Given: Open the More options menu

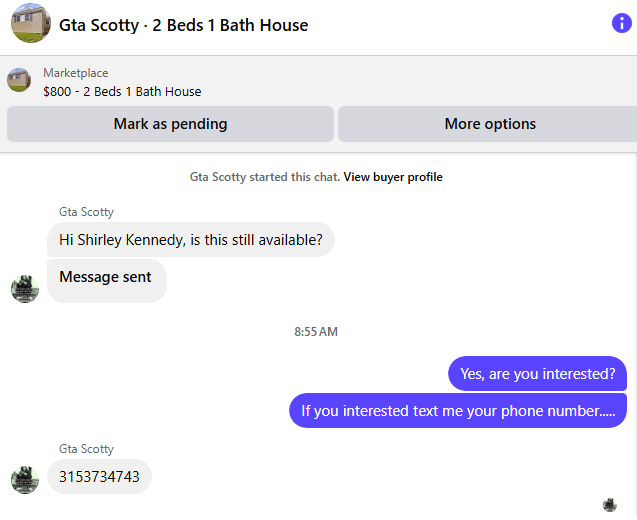Looking at the screenshot, I should coord(489,124).
